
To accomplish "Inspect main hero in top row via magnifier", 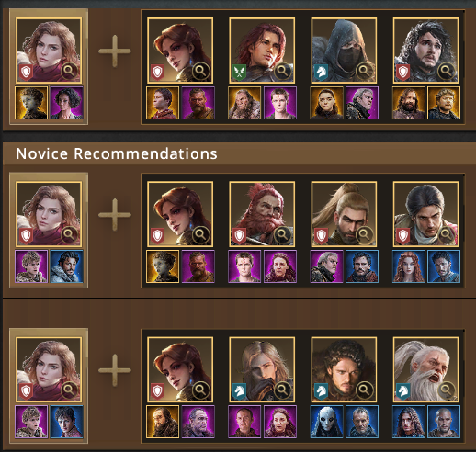I will point(69,72).
